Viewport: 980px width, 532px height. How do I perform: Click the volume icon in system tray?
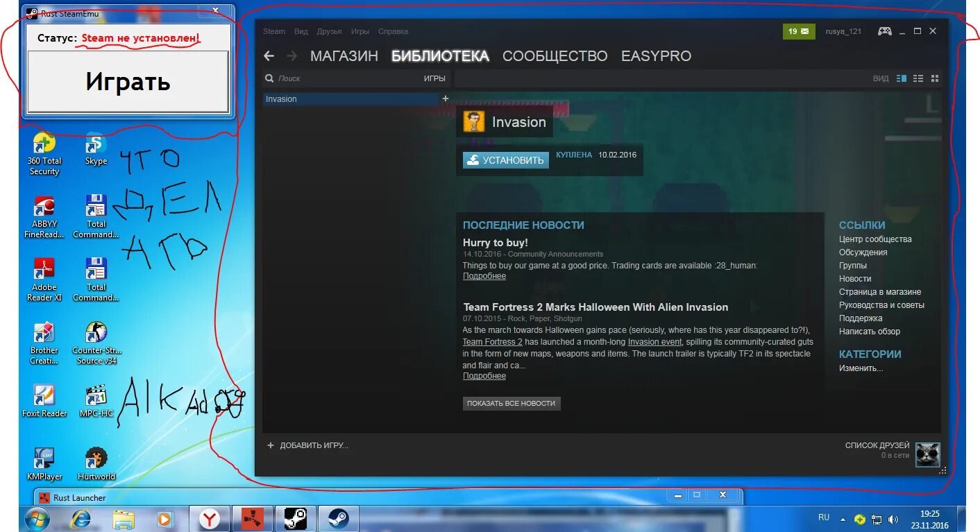click(893, 519)
